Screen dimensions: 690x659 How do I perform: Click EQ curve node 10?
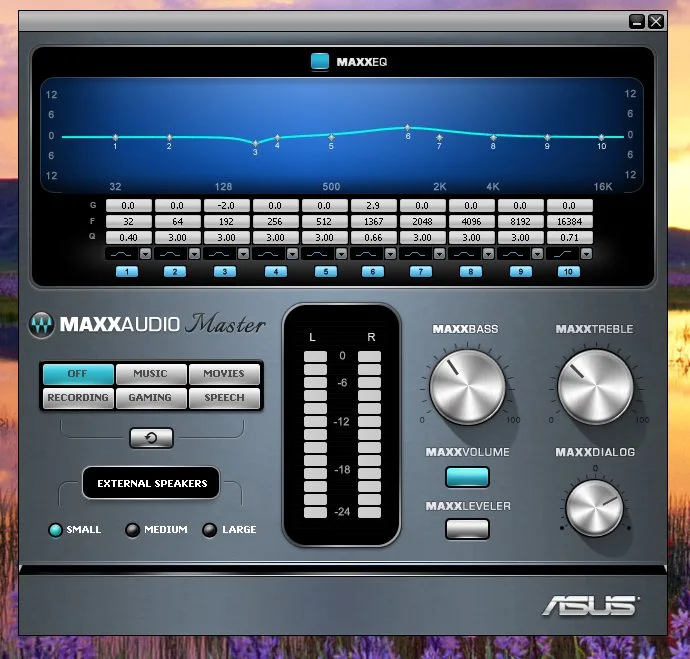coord(602,137)
